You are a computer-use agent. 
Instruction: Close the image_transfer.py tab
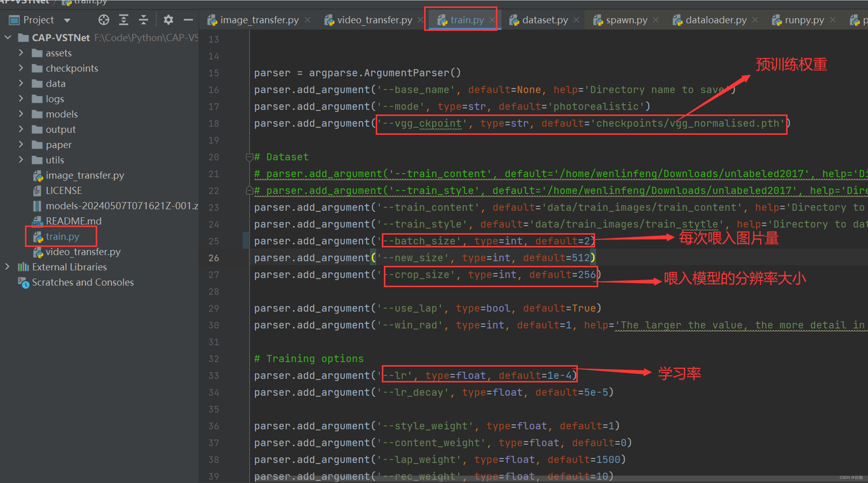pyautogui.click(x=307, y=20)
